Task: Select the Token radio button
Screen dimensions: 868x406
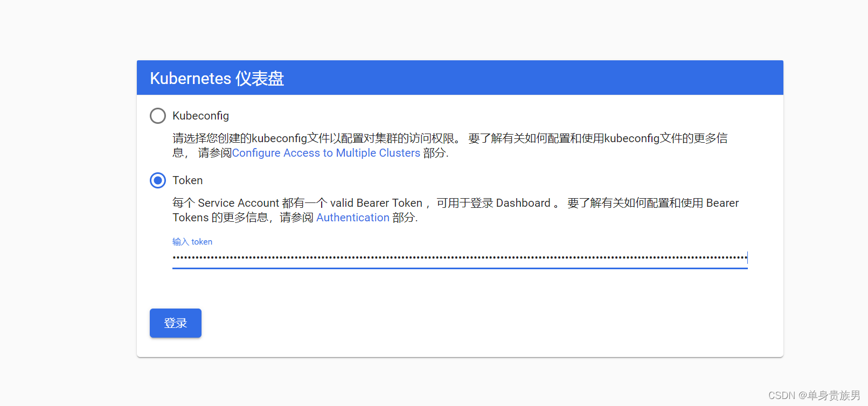Action: tap(158, 180)
